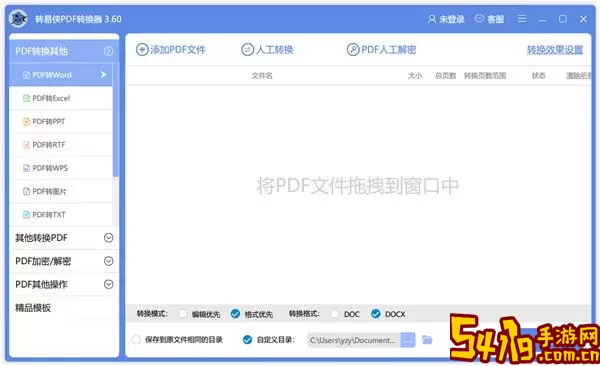Open the hamburger menu icon
The width and height of the screenshot is (600, 366).
click(x=522, y=18)
